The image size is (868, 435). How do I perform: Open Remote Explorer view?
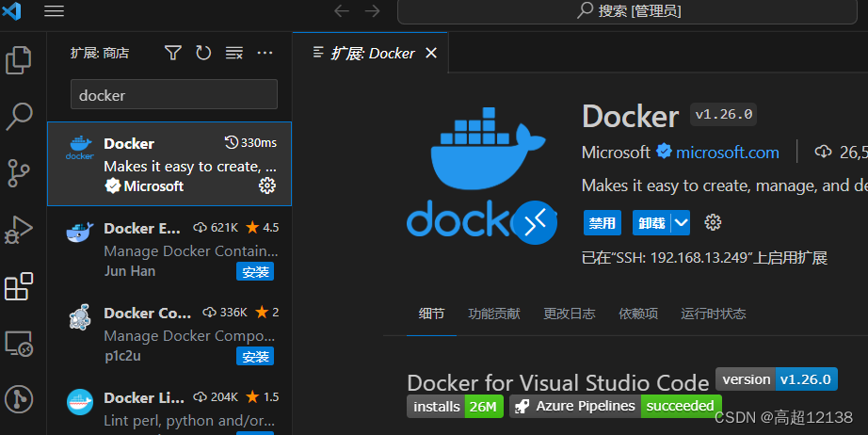pyautogui.click(x=19, y=343)
